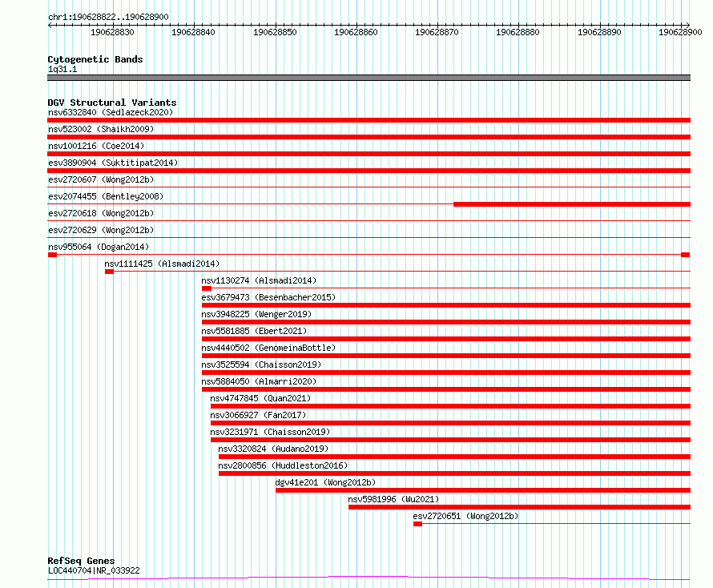Click the red bar of nsv5981996
The width and height of the screenshot is (713, 588).
[520, 507]
